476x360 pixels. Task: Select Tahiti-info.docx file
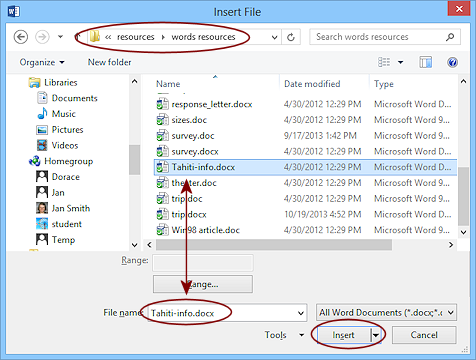(305, 167)
